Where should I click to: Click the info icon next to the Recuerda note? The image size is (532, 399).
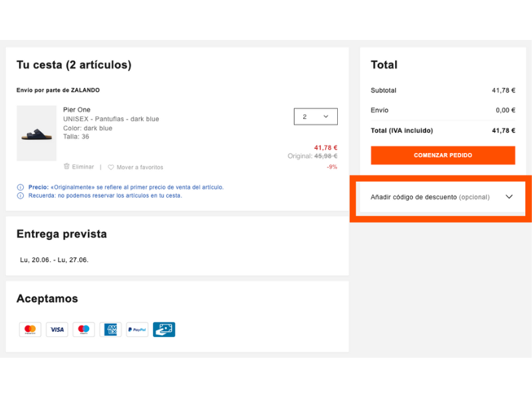pyautogui.click(x=19, y=197)
